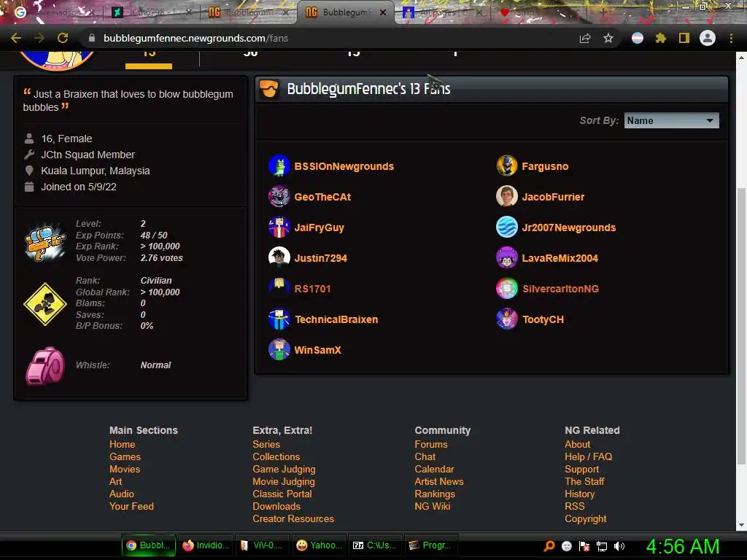
Task: Open the Artist News footer link
Action: coord(438,481)
